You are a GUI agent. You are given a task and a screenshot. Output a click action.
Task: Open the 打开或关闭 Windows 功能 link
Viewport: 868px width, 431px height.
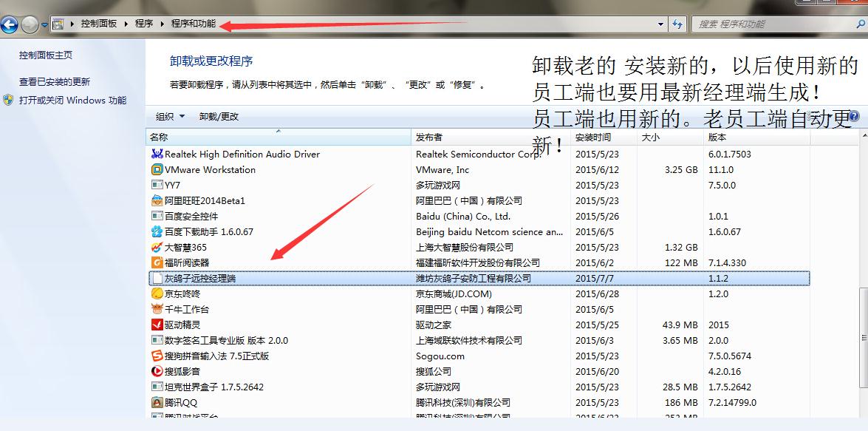tap(72, 101)
